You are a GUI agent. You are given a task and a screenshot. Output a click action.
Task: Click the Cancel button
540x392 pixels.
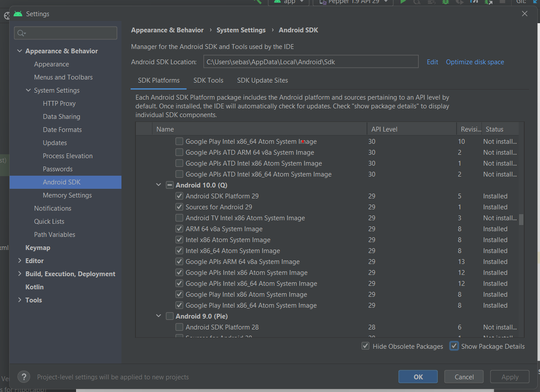click(x=464, y=377)
